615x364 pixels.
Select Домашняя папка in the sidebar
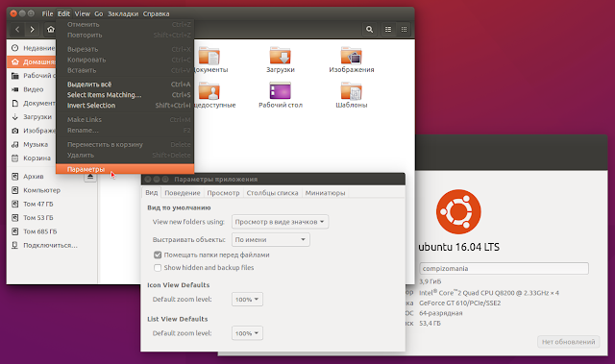pyautogui.click(x=32, y=61)
